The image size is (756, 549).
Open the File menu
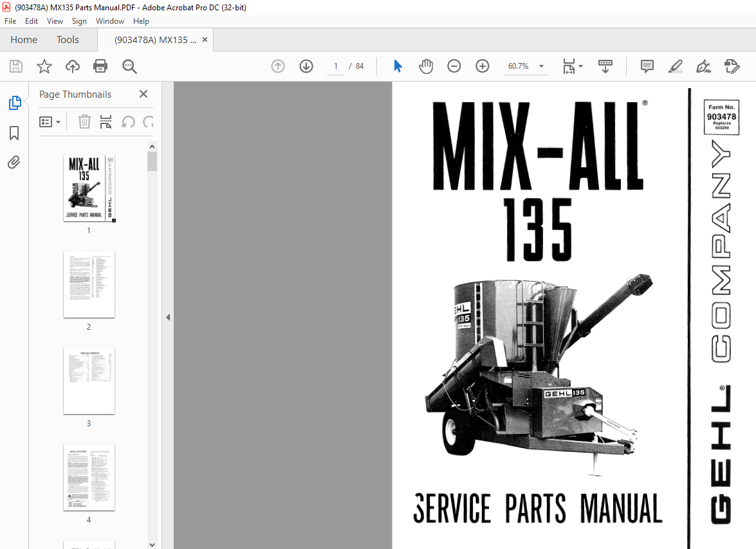point(10,21)
